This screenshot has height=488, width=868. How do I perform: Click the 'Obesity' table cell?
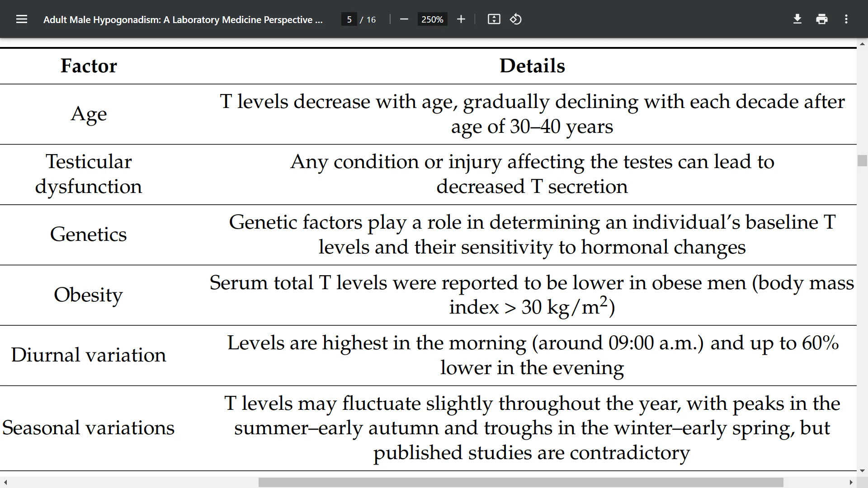click(89, 295)
